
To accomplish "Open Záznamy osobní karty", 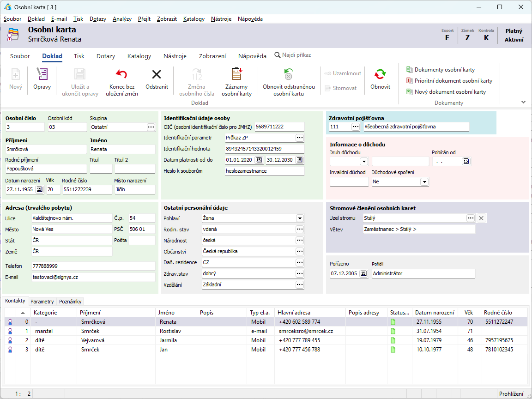I will tap(236, 82).
